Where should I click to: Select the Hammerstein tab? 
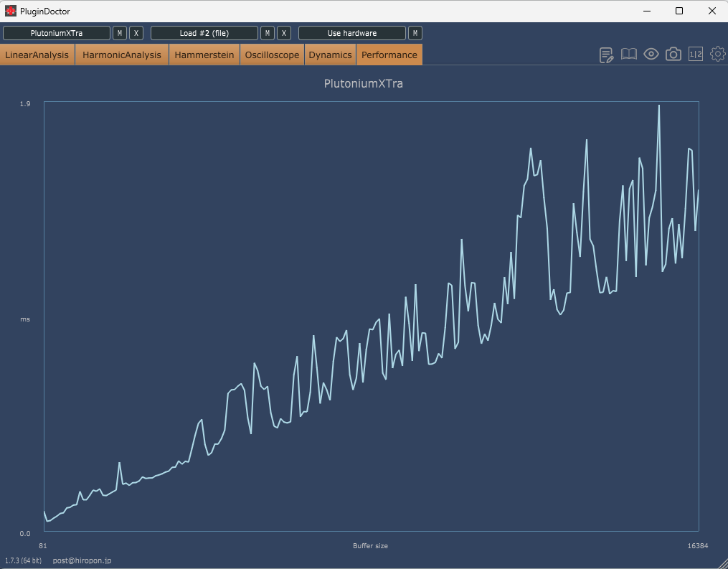tap(204, 55)
